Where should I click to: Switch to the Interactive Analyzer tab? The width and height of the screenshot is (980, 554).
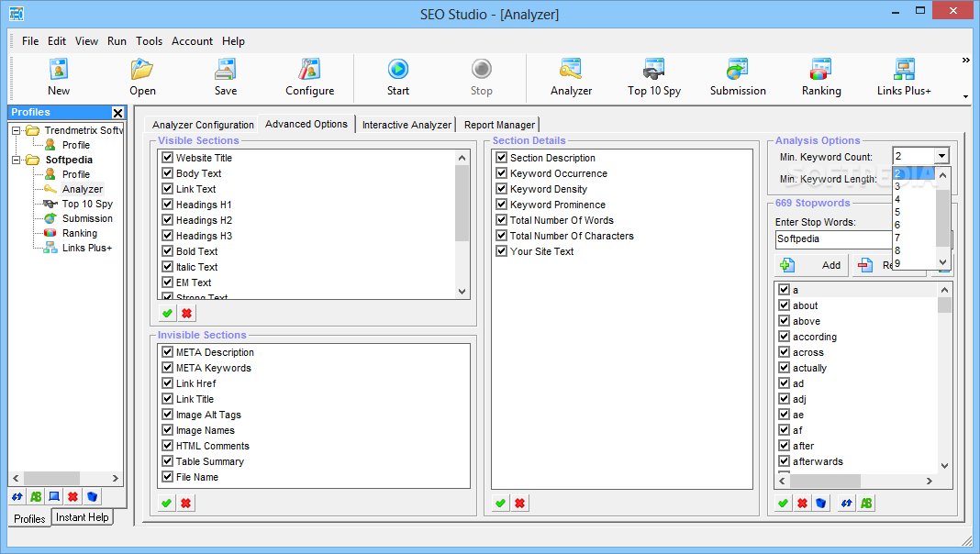click(406, 125)
